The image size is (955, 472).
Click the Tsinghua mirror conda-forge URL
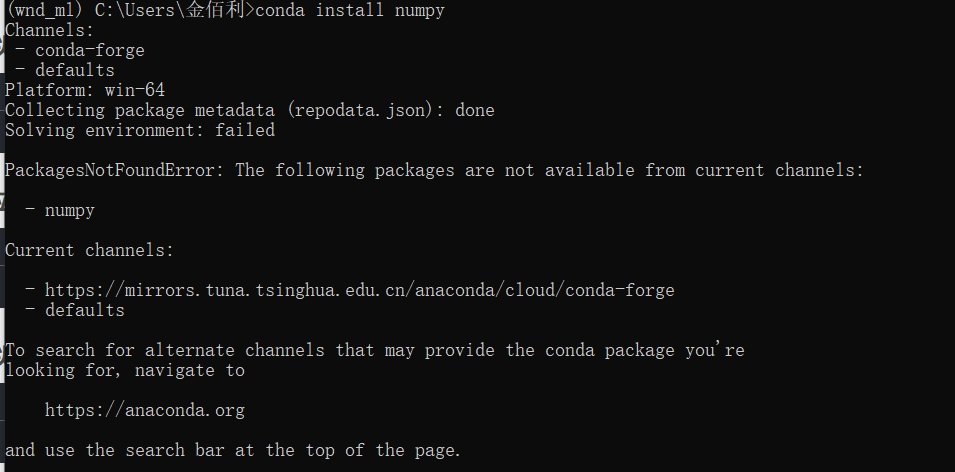[359, 290]
